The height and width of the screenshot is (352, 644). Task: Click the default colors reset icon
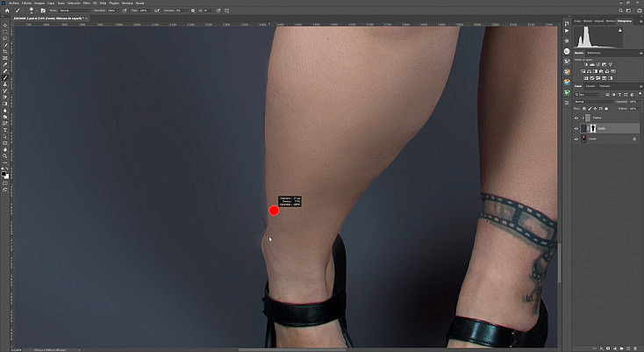pyautogui.click(x=4, y=169)
